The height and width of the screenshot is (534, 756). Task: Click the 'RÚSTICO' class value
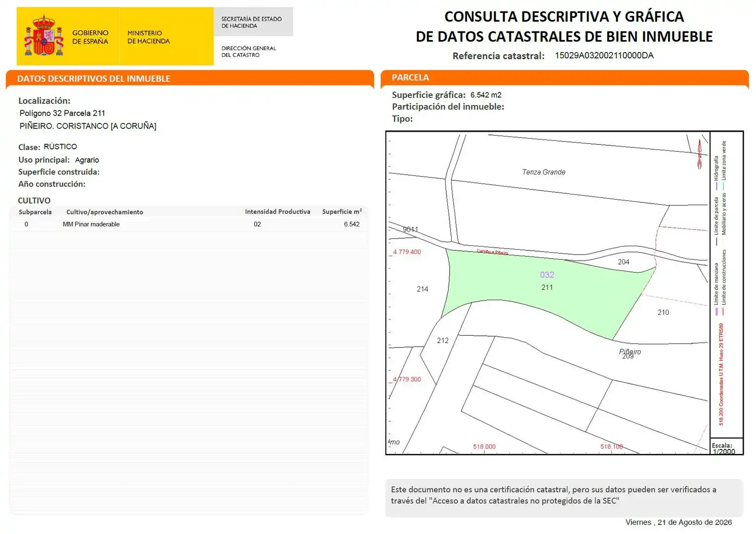pyautogui.click(x=60, y=147)
